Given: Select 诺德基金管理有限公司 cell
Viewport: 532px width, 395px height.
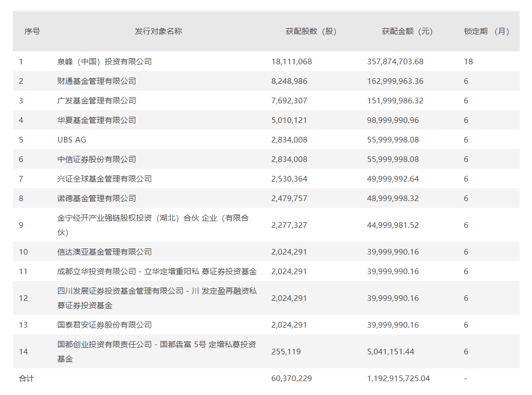Looking at the screenshot, I should pos(97,199).
